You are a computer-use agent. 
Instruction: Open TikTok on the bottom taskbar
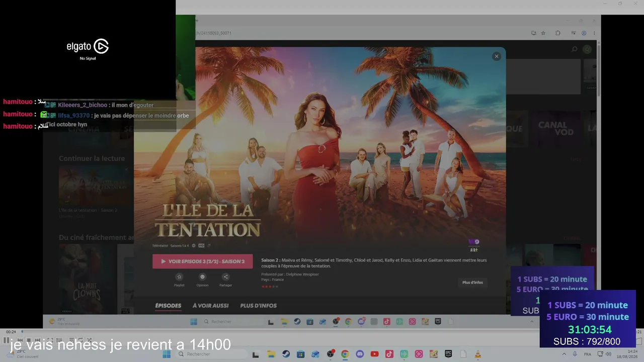tap(389, 354)
